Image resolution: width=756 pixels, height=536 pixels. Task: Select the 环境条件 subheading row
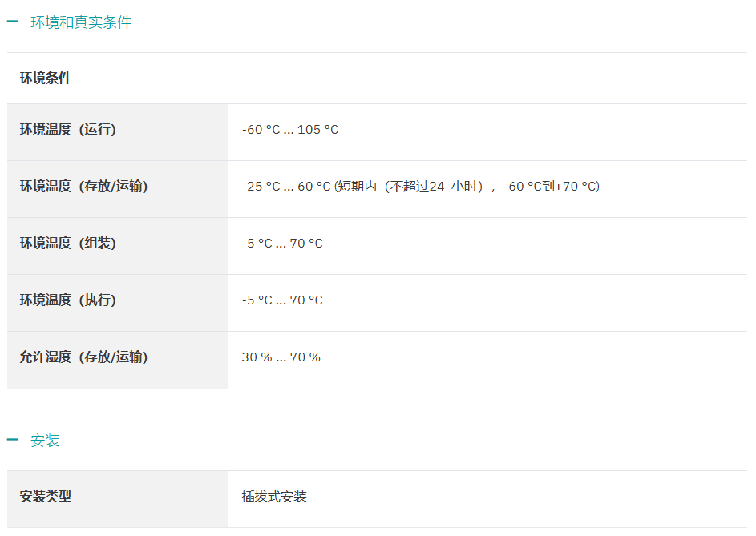[46, 79]
